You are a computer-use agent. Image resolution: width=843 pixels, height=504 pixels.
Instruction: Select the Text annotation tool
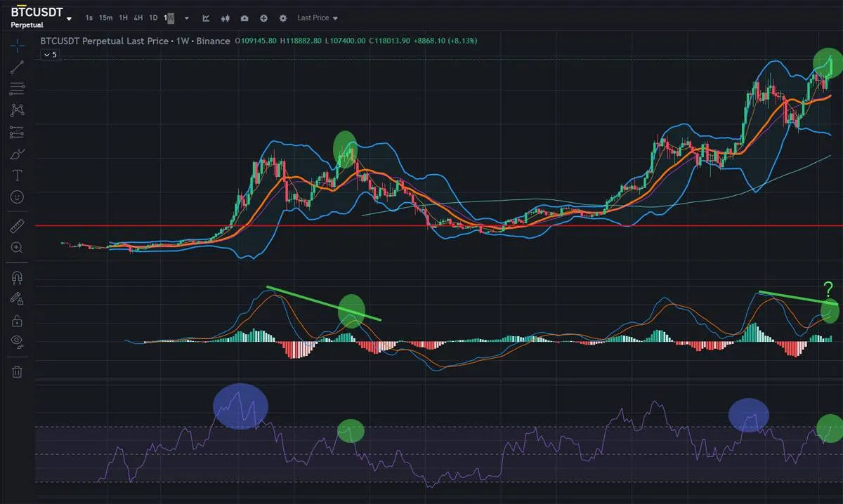coord(18,175)
